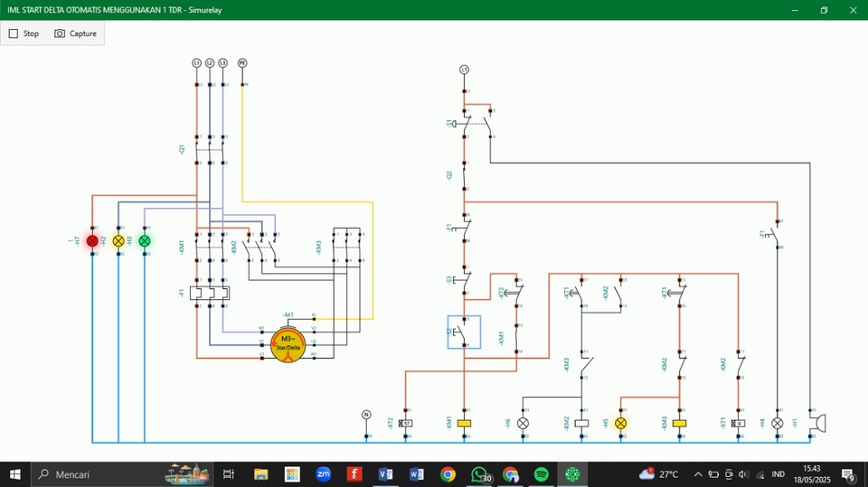Click the L1 supply terminal of control circuit
868x487 pixels.
[464, 70]
